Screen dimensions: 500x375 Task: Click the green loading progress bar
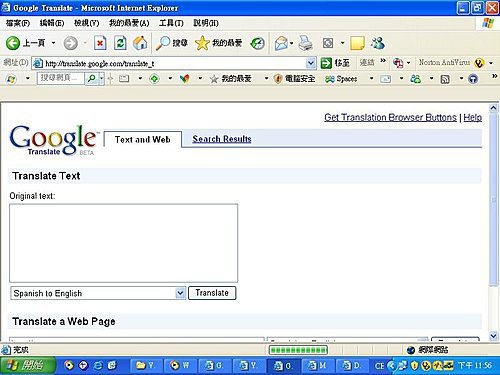click(x=298, y=350)
